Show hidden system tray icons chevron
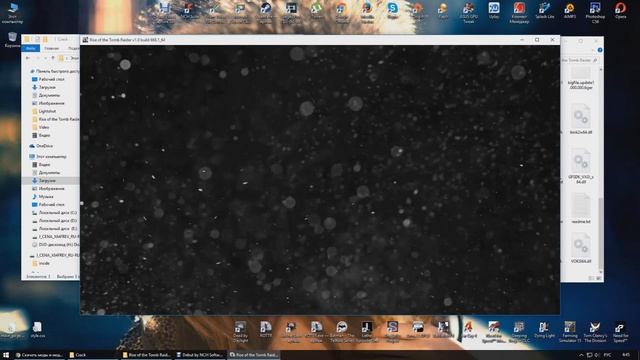 (581, 355)
